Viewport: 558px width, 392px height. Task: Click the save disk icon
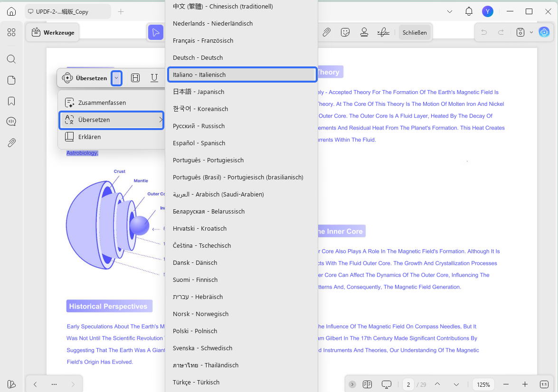point(520,32)
